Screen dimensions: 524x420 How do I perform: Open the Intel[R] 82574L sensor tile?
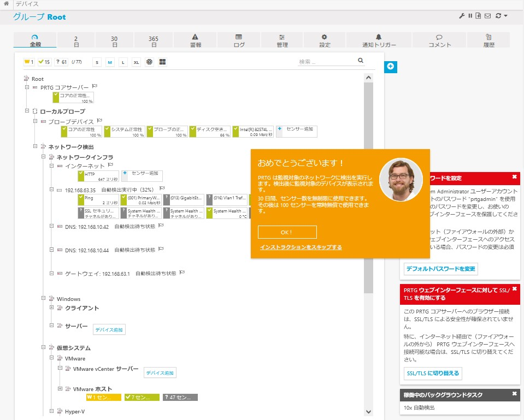[x=253, y=132]
